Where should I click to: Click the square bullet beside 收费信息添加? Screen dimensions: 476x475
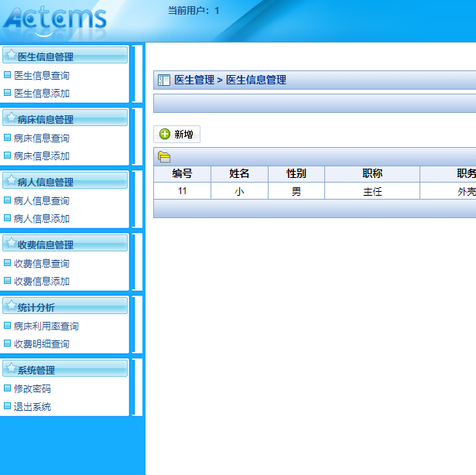[x=7, y=281]
